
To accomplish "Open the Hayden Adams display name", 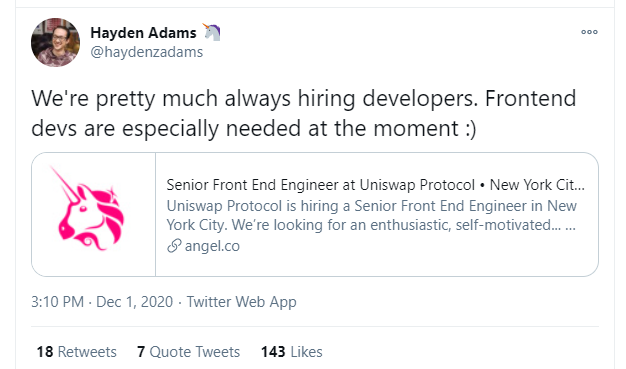I will (143, 33).
